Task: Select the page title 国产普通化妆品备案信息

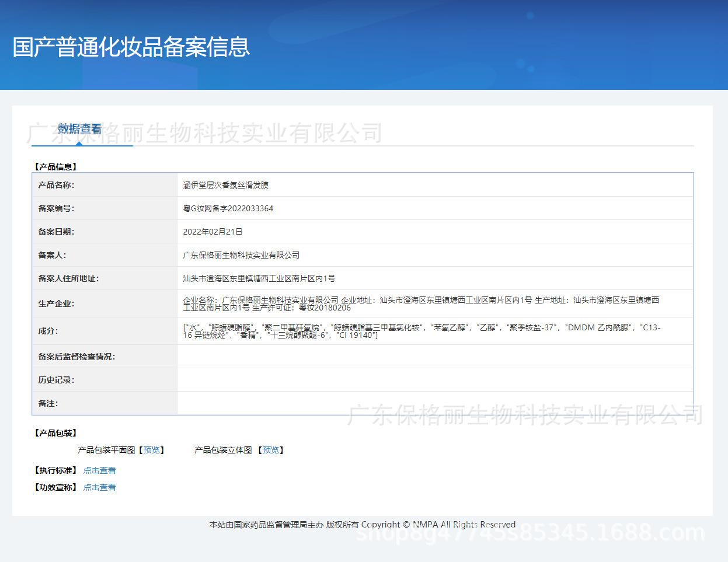Action: click(x=131, y=47)
